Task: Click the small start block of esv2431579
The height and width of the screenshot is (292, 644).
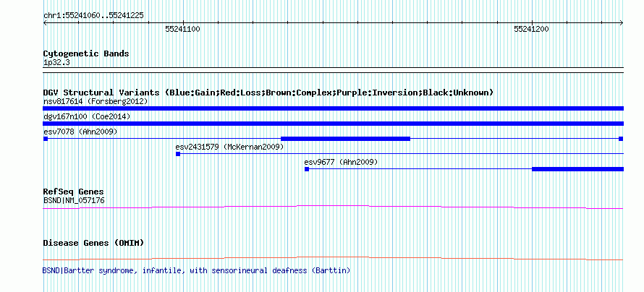Action: tap(178, 154)
